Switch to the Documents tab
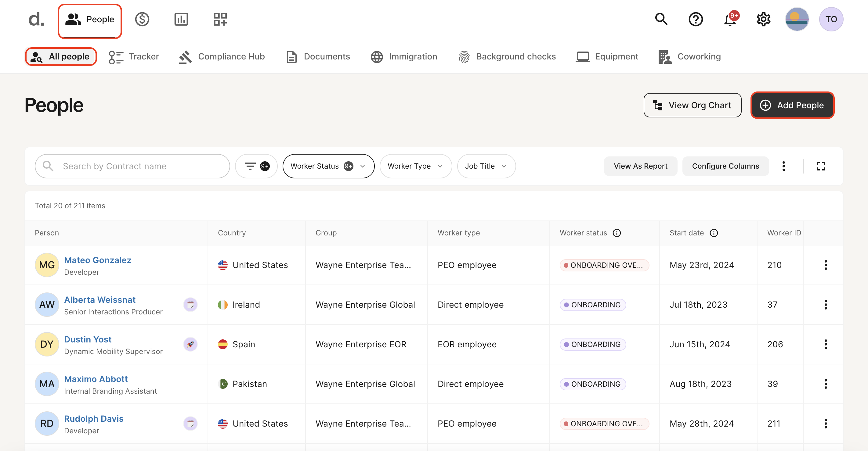Viewport: 868px width, 451px height. coord(318,56)
